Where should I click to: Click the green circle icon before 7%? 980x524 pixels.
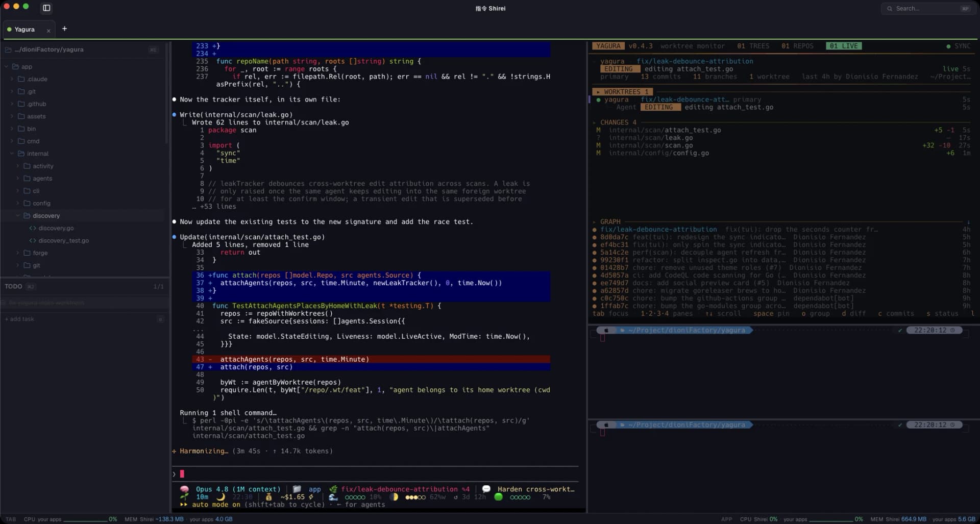[x=499, y=496]
